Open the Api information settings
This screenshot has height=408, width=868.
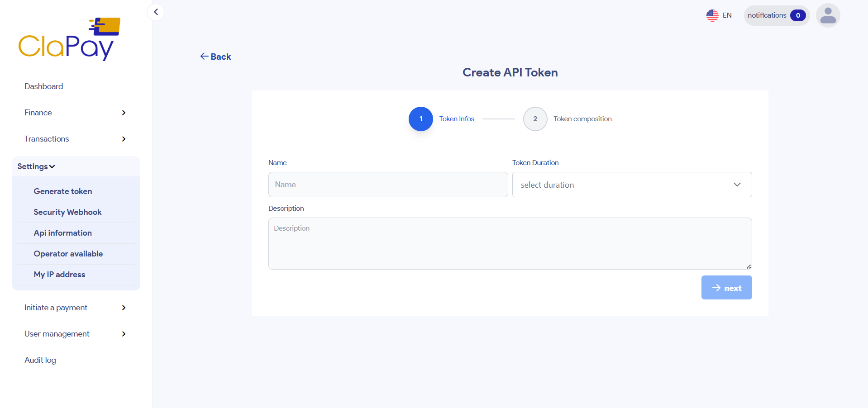click(x=62, y=232)
